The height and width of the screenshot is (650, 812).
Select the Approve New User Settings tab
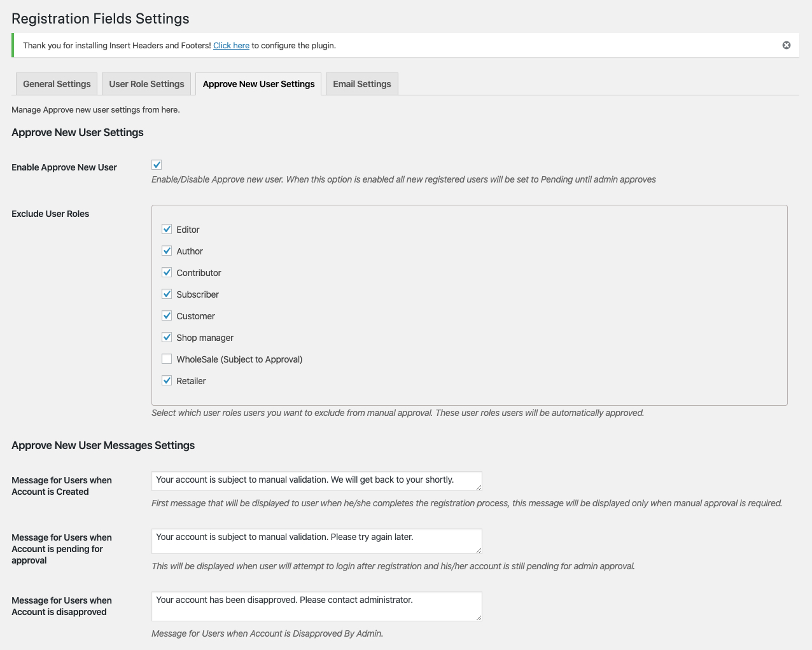pos(258,84)
